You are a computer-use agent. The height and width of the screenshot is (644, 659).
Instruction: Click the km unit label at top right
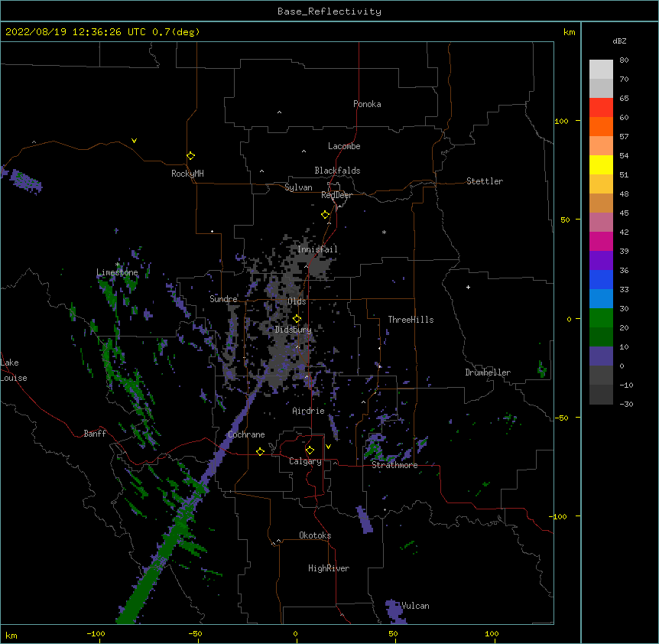570,32
